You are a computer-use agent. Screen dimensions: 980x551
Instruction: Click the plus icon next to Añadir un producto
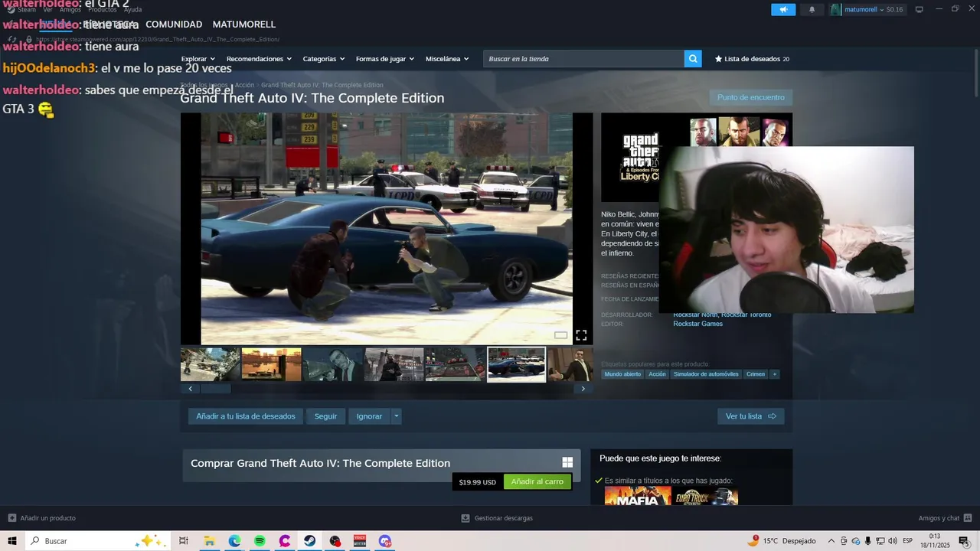(11, 518)
